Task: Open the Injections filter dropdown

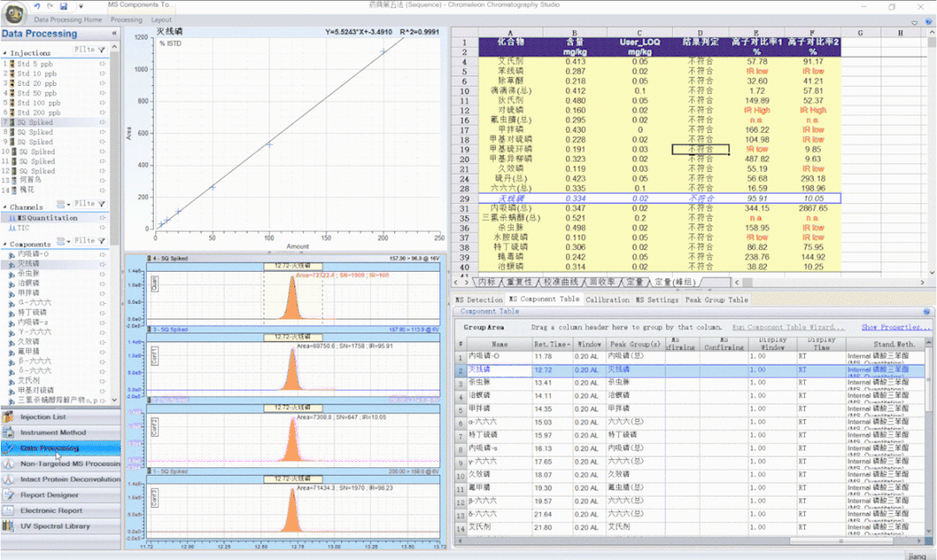Action: tap(101, 50)
